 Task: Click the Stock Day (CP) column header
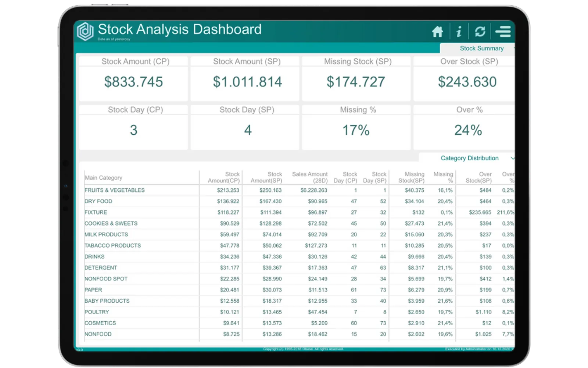[x=345, y=177]
